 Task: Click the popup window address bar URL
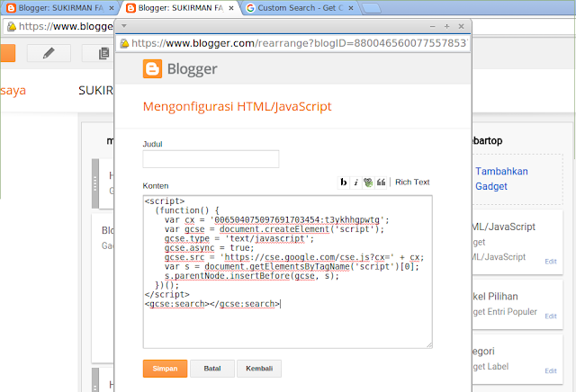299,43
